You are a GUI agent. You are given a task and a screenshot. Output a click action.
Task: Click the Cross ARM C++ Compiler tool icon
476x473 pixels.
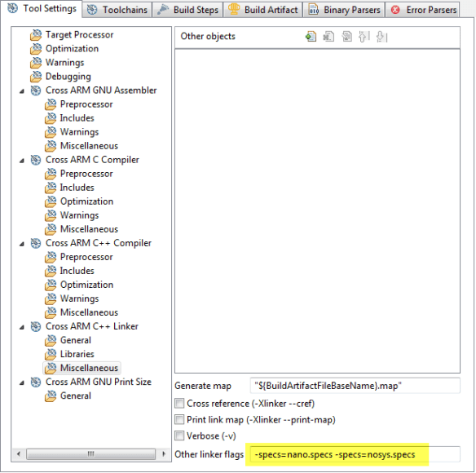36,243
